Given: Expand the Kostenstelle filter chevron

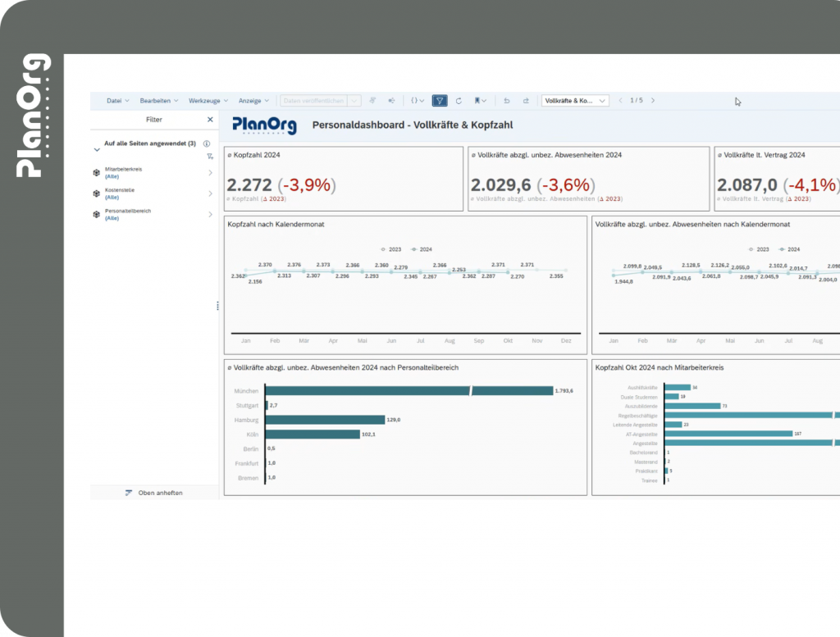Looking at the screenshot, I should tap(210, 193).
